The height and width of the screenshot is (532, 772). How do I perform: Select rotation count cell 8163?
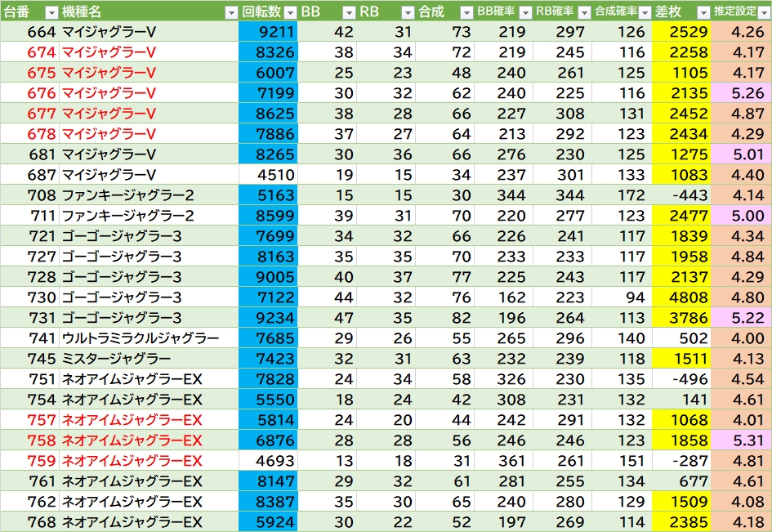point(268,257)
